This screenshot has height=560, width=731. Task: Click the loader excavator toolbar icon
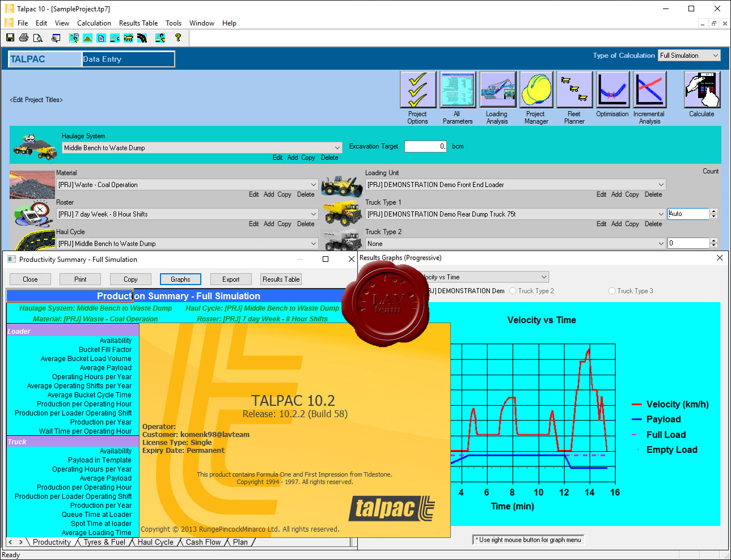[115, 37]
